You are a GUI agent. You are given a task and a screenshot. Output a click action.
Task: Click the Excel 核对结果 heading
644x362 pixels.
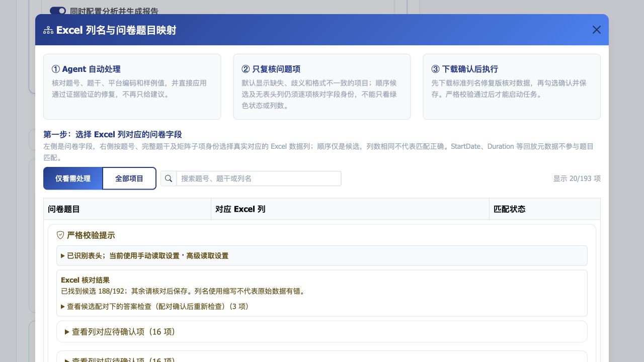(85, 280)
